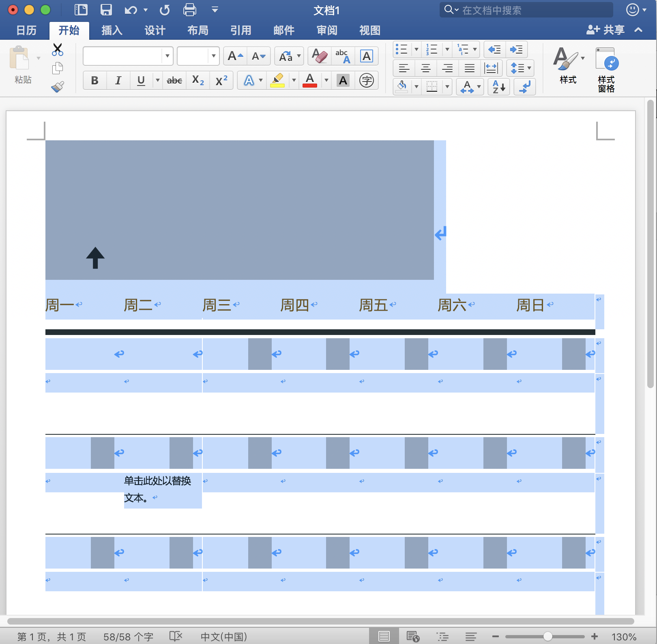Open spelling check book icon in status bar
657x644 pixels.
click(x=176, y=636)
